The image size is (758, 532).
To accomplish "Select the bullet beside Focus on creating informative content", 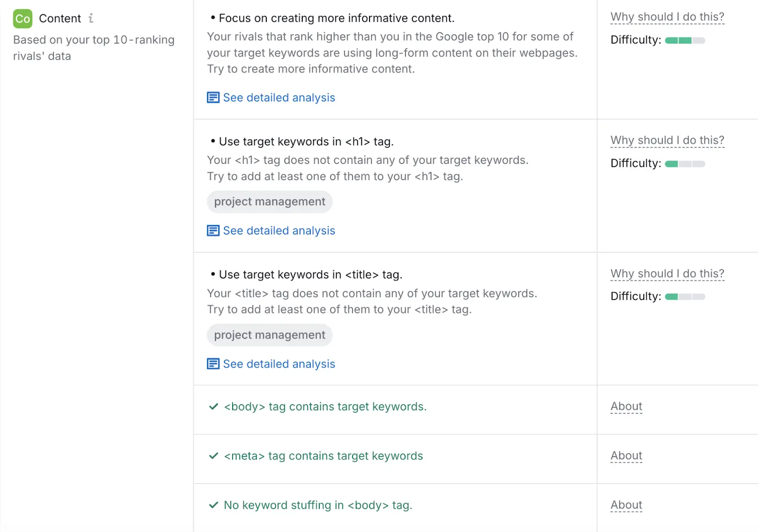I will (213, 17).
